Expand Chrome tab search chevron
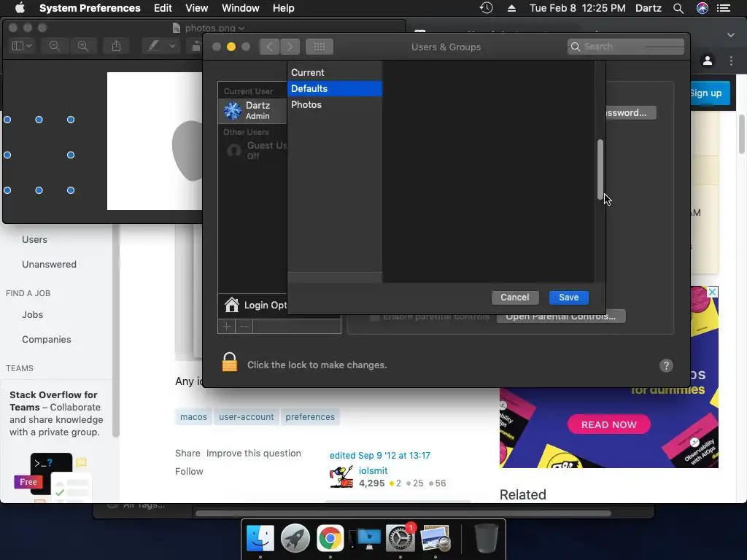 [x=731, y=35]
